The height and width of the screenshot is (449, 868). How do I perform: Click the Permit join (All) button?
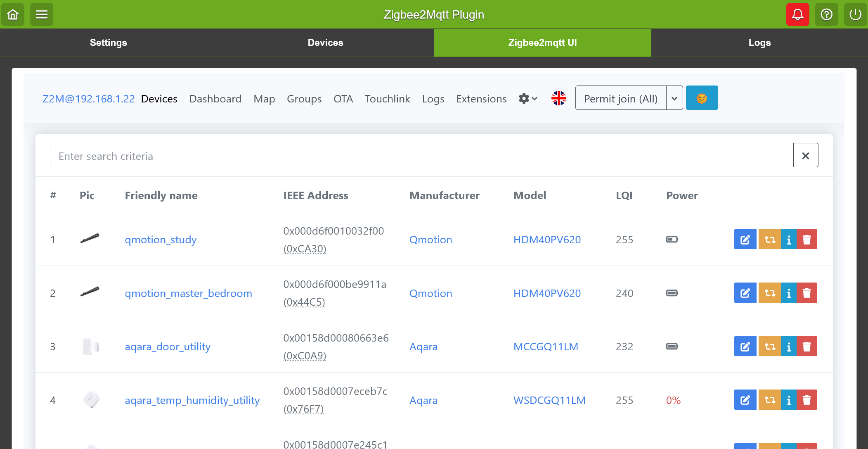click(x=620, y=98)
